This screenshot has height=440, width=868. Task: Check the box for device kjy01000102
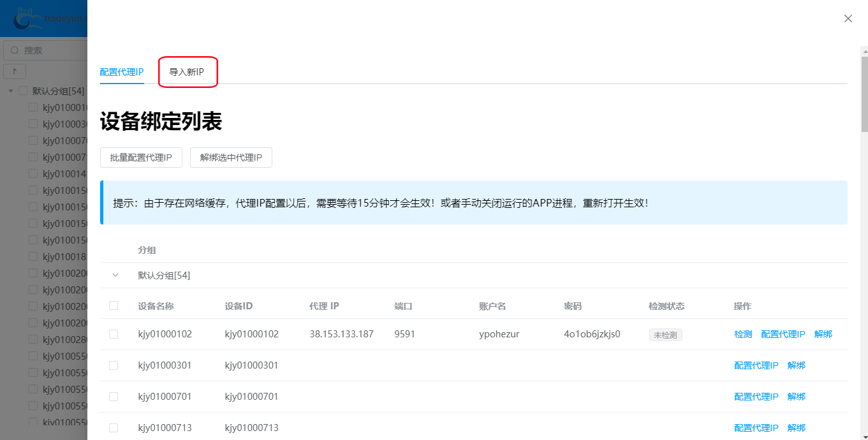tap(114, 334)
